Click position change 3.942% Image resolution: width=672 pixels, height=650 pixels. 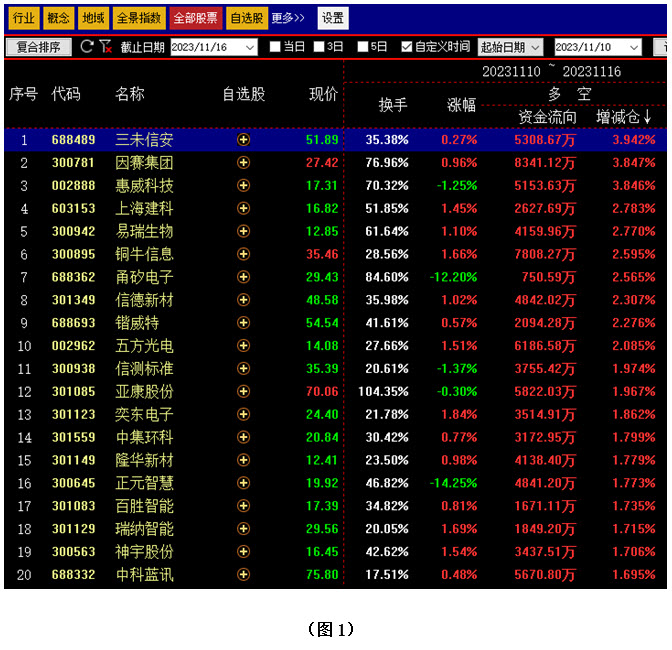pyautogui.click(x=634, y=140)
